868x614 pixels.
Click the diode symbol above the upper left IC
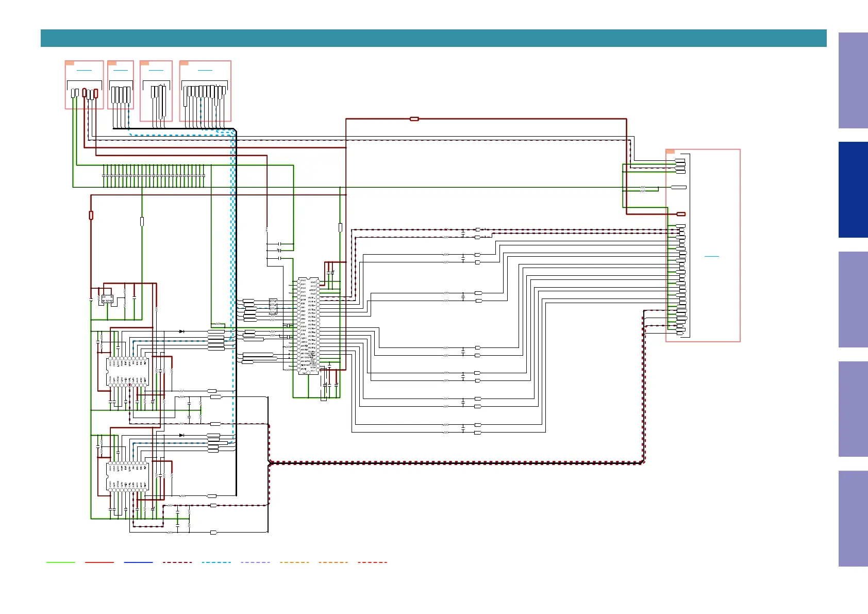181,331
